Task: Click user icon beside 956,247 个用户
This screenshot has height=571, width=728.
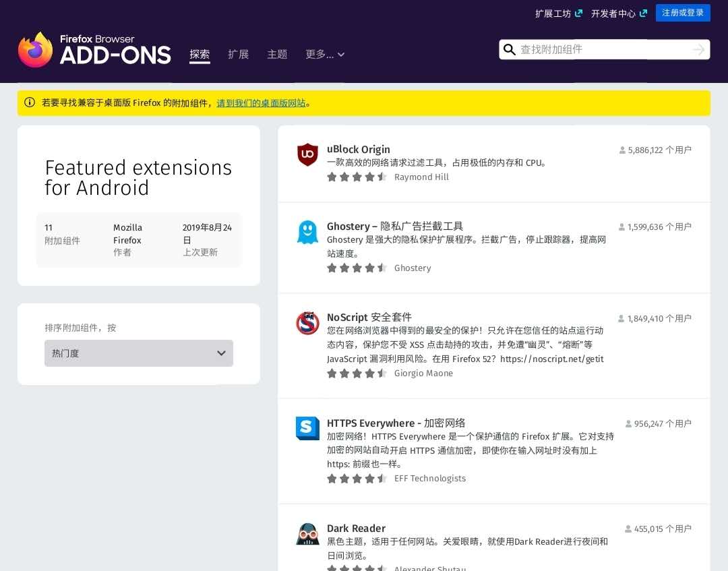Action: 628,424
